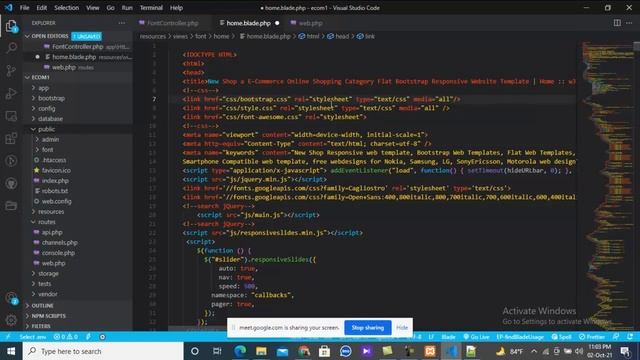640x360 pixels.
Task: Expand the config folder
Action: pyautogui.click(x=46, y=108)
